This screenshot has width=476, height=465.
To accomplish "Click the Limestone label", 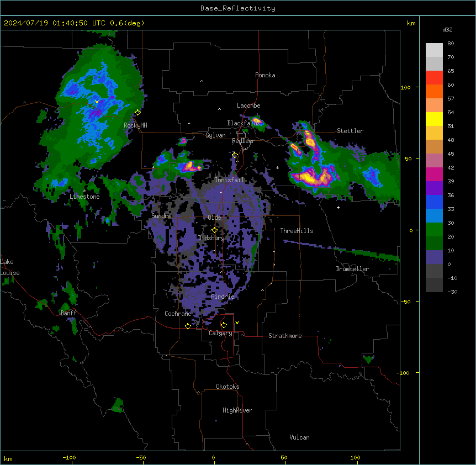I will (84, 197).
